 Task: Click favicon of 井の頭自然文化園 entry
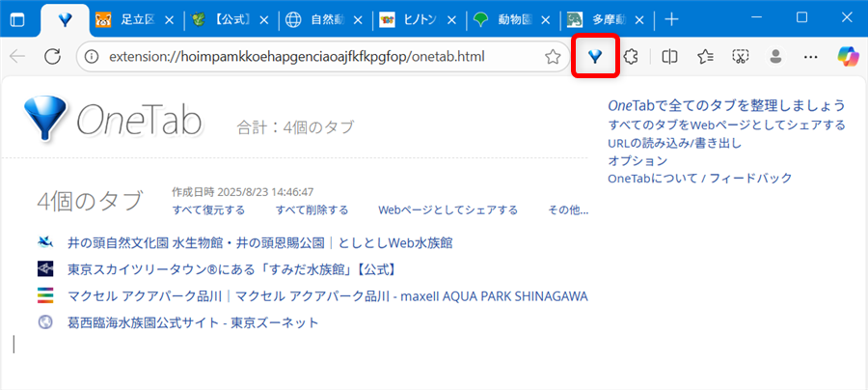(x=45, y=241)
